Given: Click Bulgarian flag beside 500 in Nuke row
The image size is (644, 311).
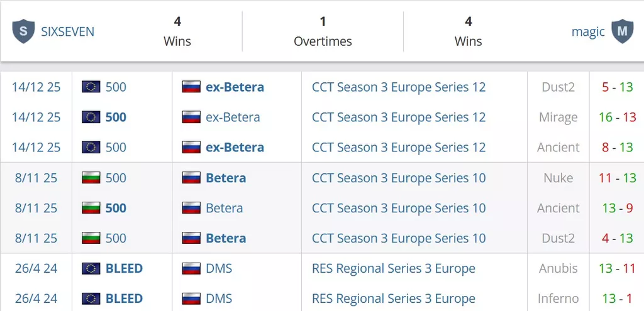Looking at the screenshot, I should coord(91,178).
